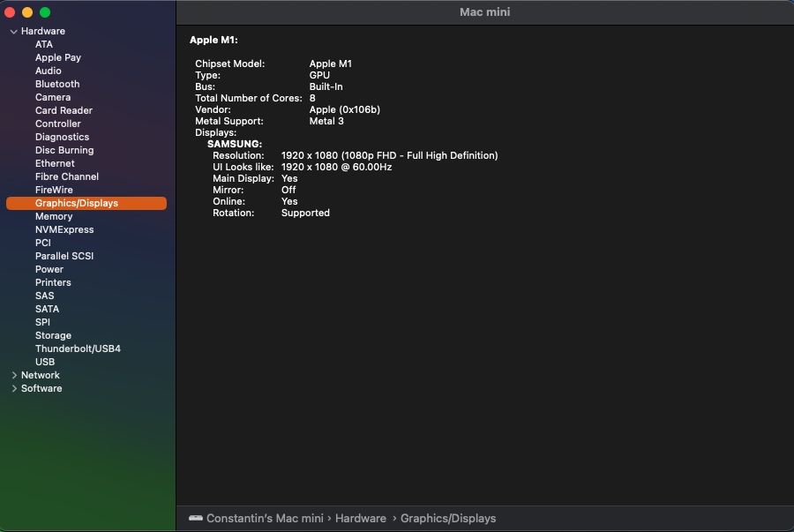Select NVMExpress in the sidebar

click(64, 229)
